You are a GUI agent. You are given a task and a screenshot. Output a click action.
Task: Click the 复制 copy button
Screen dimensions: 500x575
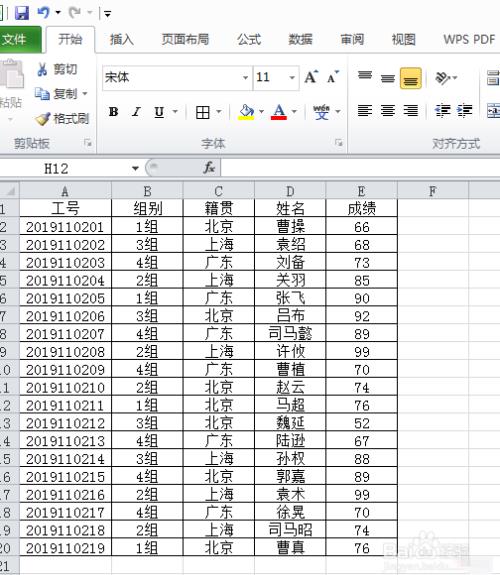coord(56,94)
